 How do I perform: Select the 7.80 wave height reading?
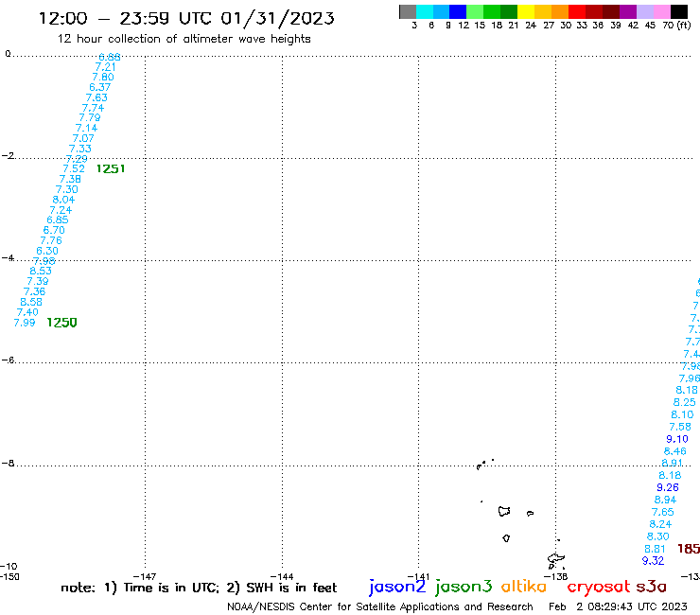tap(103, 77)
